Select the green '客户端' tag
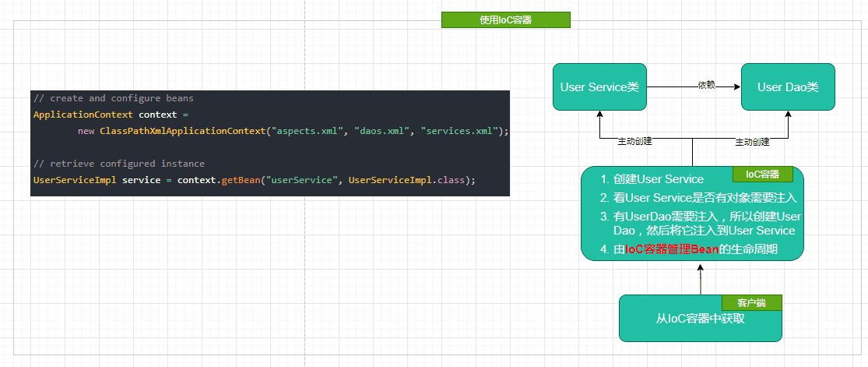868x367 pixels. [752, 303]
